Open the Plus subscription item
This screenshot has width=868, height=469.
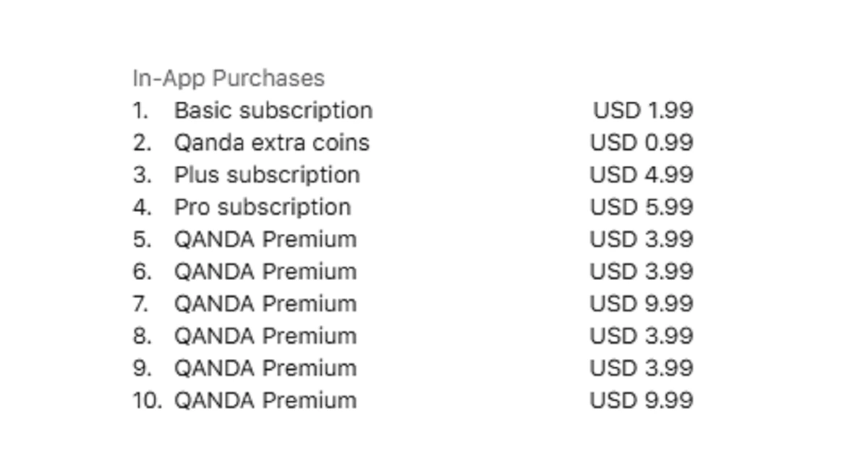tap(266, 175)
